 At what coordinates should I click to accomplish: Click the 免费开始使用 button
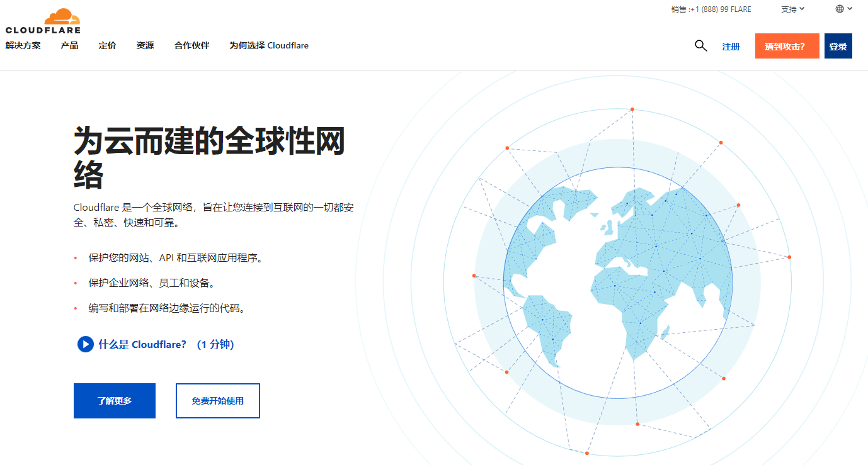click(218, 401)
